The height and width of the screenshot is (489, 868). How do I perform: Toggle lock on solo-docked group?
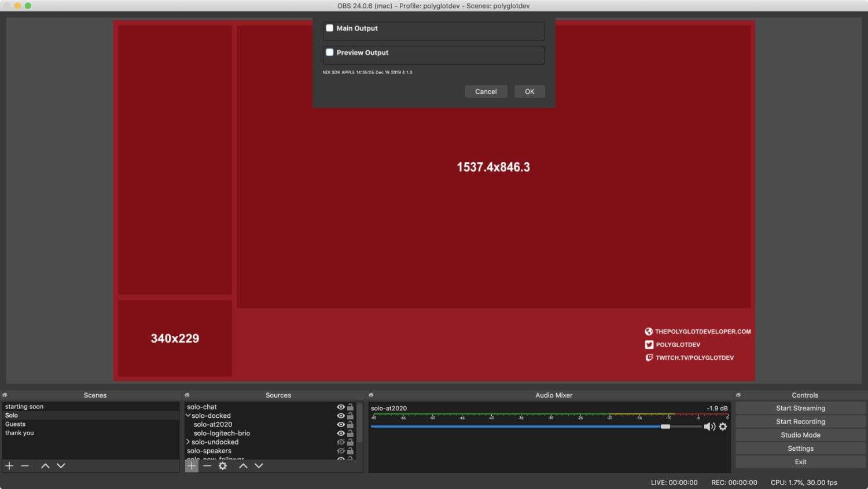point(350,416)
